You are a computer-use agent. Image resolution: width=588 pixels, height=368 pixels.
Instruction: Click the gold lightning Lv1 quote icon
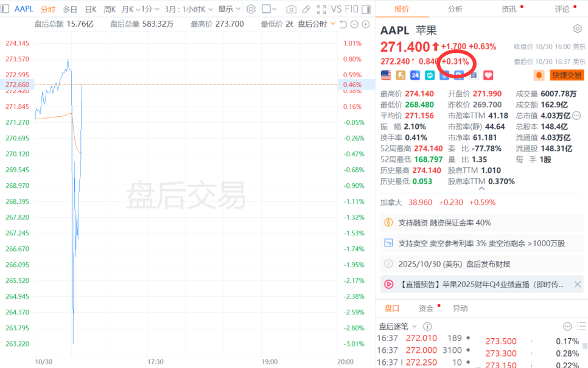tap(401, 75)
